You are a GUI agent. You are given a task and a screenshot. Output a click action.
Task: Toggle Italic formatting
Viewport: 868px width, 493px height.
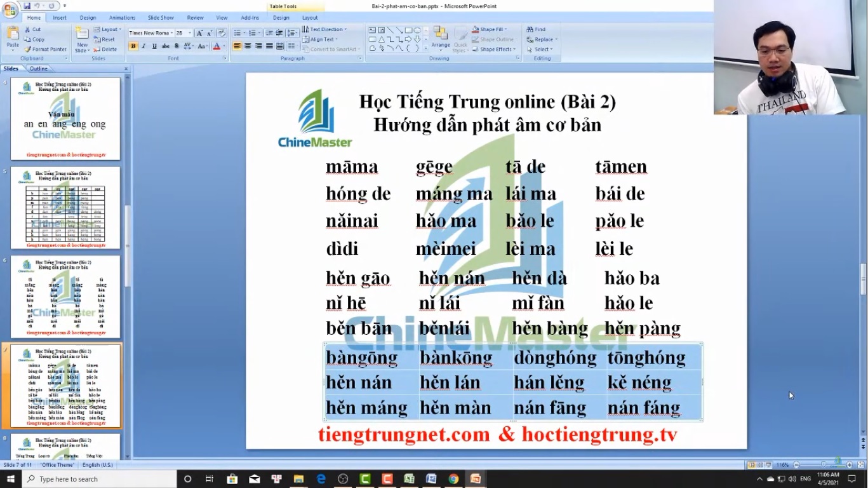point(144,46)
